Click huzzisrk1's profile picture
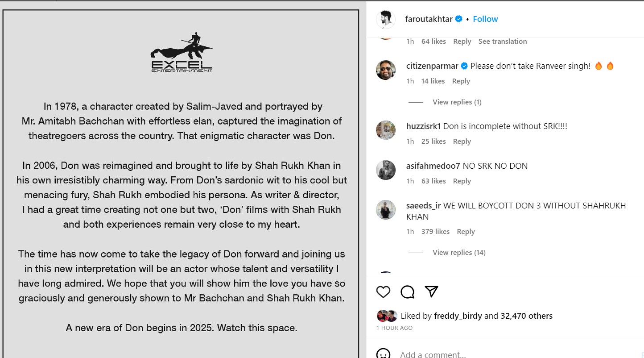 click(386, 130)
